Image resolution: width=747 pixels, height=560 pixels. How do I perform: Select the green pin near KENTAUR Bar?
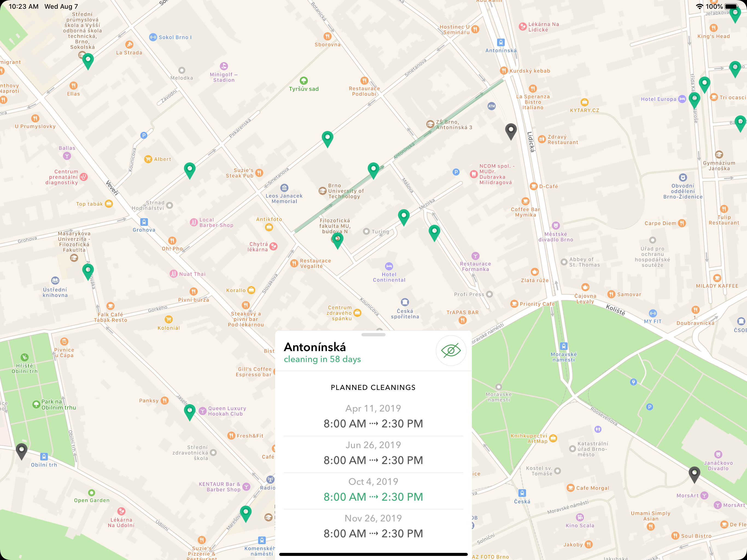pyautogui.click(x=246, y=514)
